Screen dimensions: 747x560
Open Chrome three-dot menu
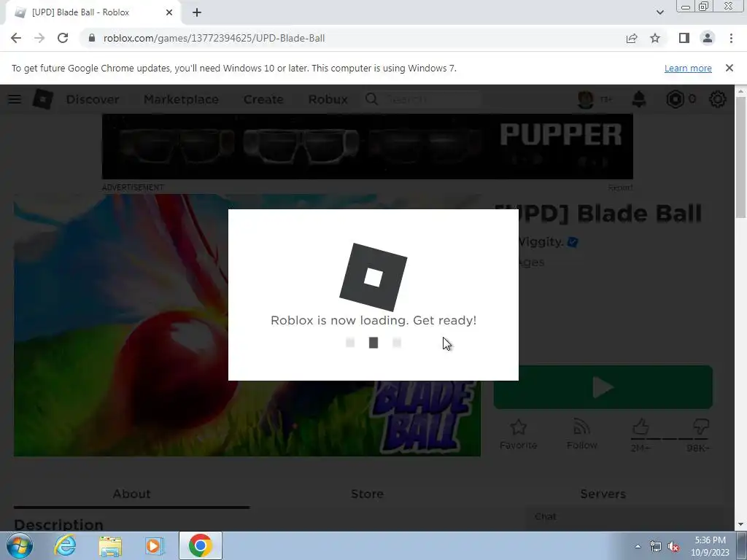(731, 38)
